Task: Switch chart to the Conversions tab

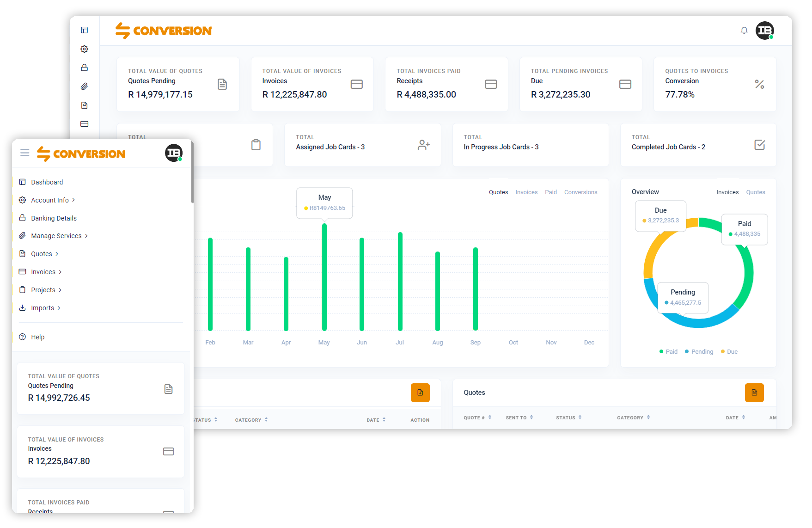Action: click(x=580, y=192)
